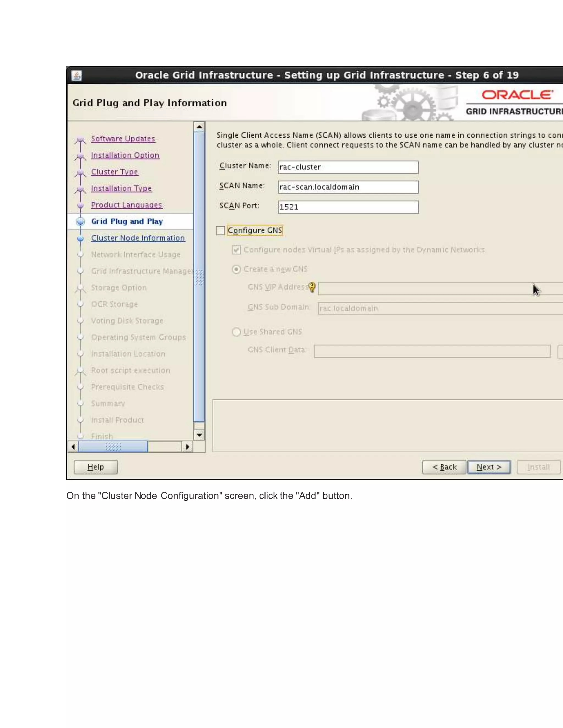Click the Voting Disk Storage step
The image size is (563, 728).
click(x=127, y=321)
